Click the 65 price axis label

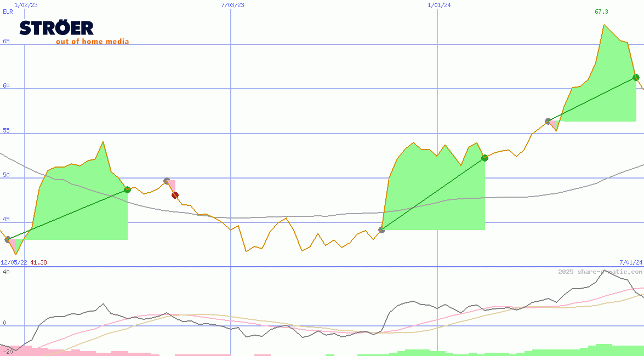click(x=6, y=41)
